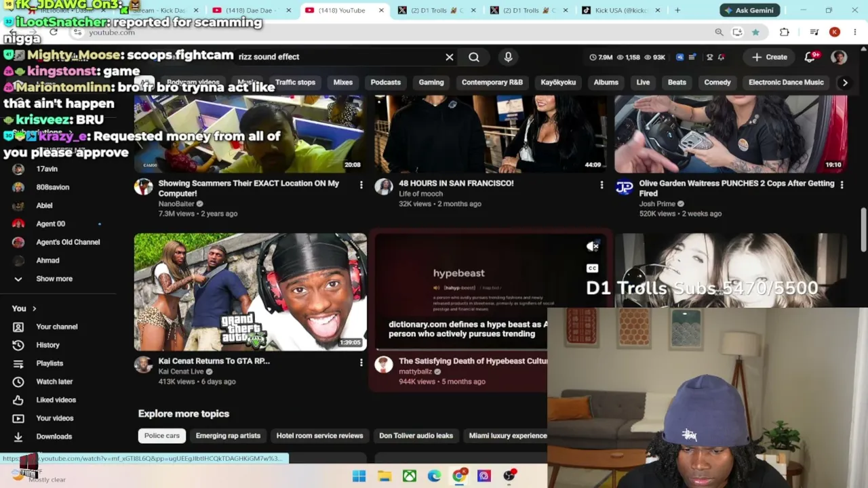This screenshot has width=868, height=488.
Task: Select the Electronic Dance Music chip
Action: pyautogui.click(x=786, y=82)
